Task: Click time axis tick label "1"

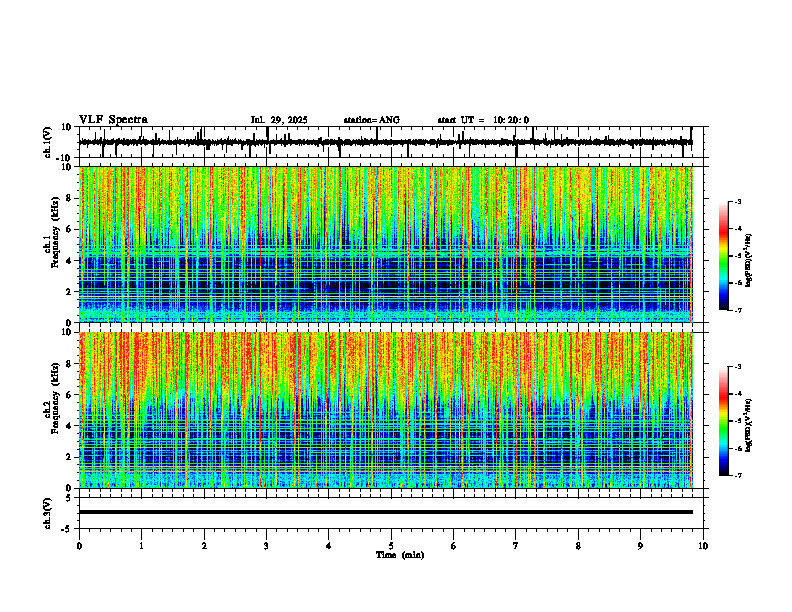Action: pos(141,546)
